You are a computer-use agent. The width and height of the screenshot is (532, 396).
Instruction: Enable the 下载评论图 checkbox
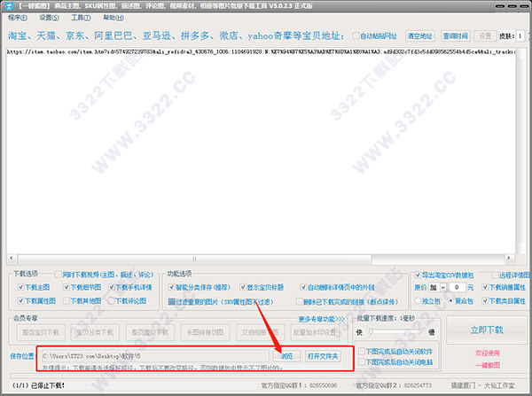(112, 300)
